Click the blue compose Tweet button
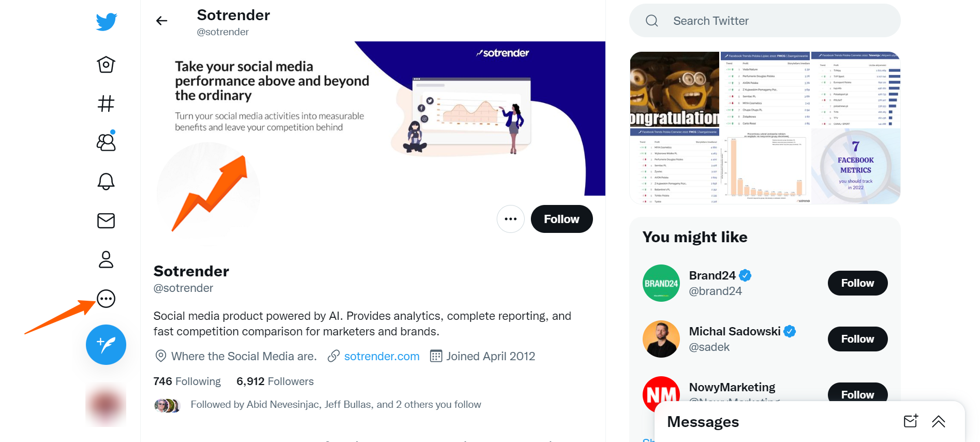The width and height of the screenshot is (980, 442). [106, 345]
